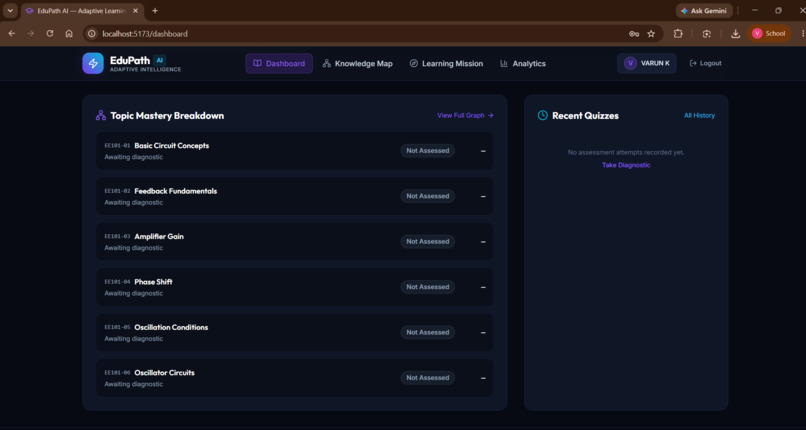Go to Learning Mission tab
806x430 pixels.
446,64
